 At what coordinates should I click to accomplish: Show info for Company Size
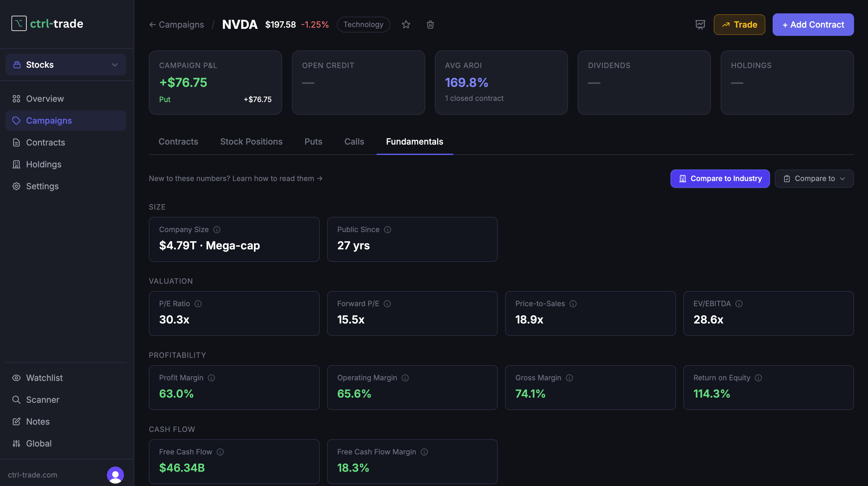tap(217, 230)
